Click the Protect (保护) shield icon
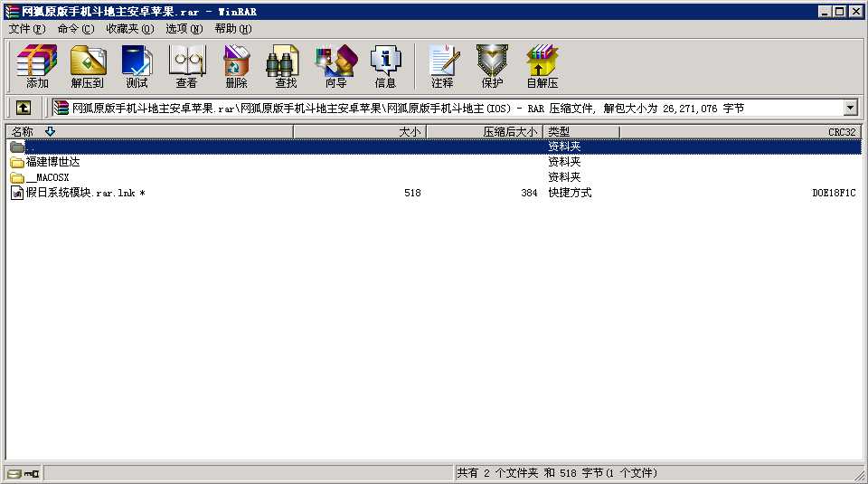The width and height of the screenshot is (868, 484). point(492,66)
